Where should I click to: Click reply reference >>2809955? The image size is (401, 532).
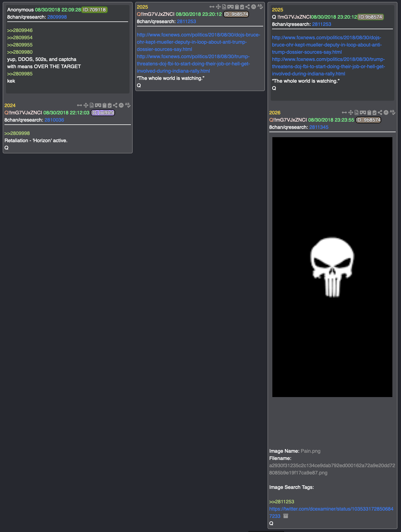click(20, 45)
